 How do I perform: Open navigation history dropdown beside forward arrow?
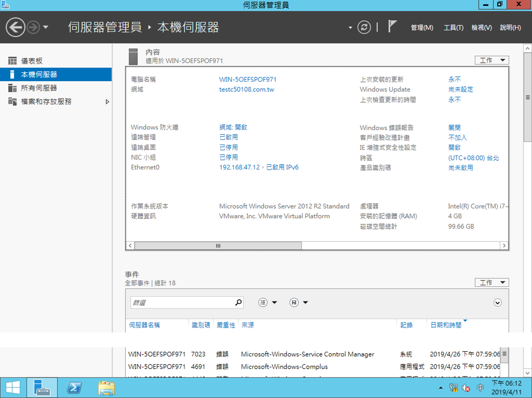coord(45,28)
